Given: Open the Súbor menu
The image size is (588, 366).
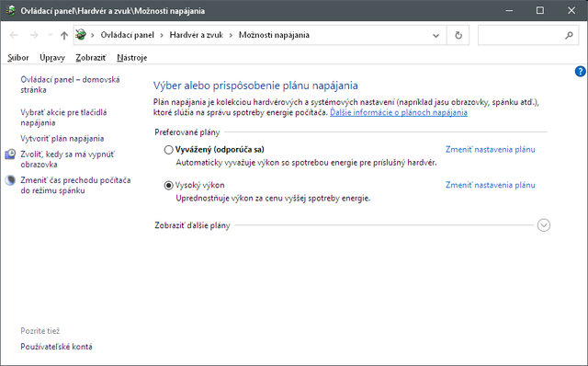Looking at the screenshot, I should [x=18, y=57].
